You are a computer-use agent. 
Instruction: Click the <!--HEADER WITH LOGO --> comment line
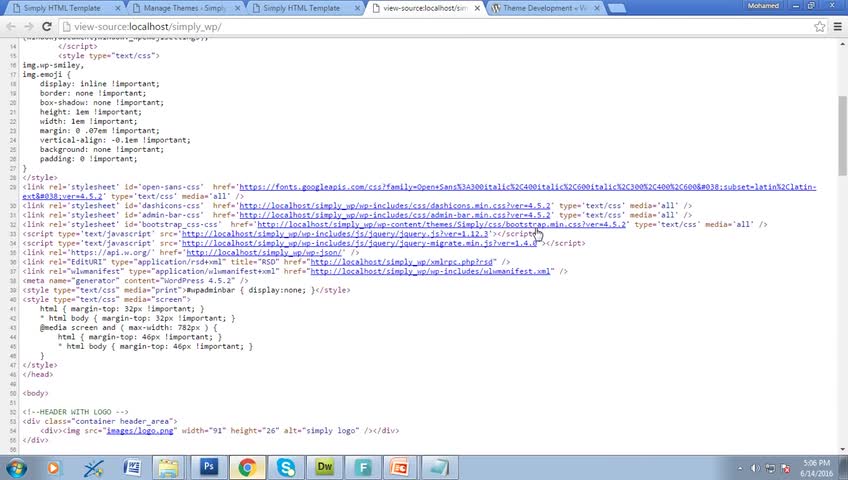click(x=75, y=411)
